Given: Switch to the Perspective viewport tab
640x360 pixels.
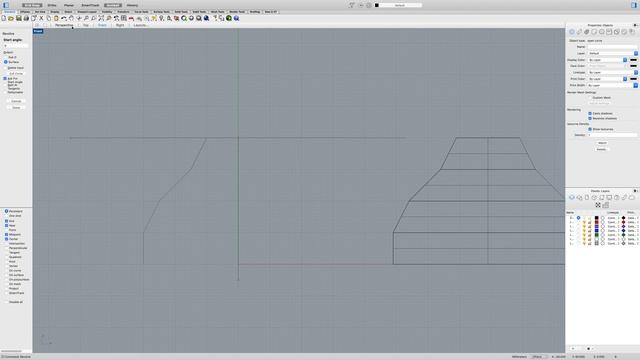Looking at the screenshot, I should (x=64, y=25).
